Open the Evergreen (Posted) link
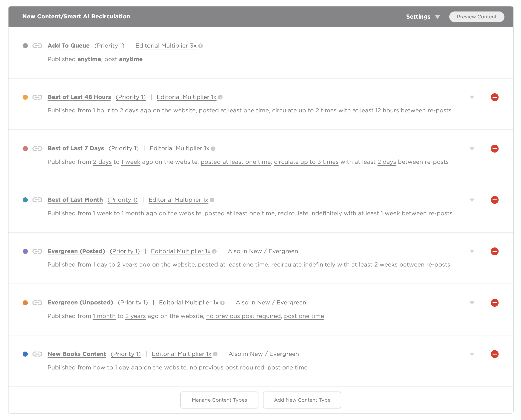 tap(76, 251)
